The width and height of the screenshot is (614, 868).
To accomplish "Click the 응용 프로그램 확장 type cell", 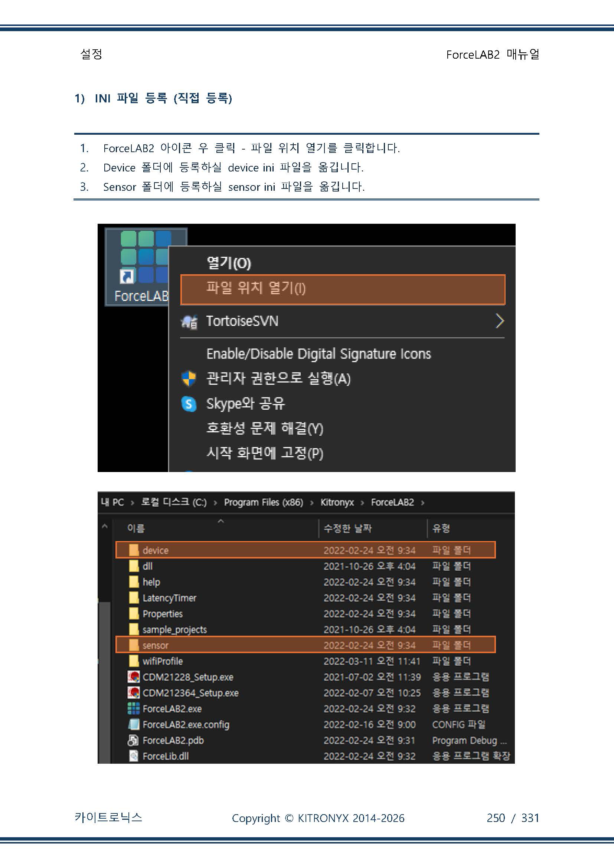I will [x=471, y=756].
